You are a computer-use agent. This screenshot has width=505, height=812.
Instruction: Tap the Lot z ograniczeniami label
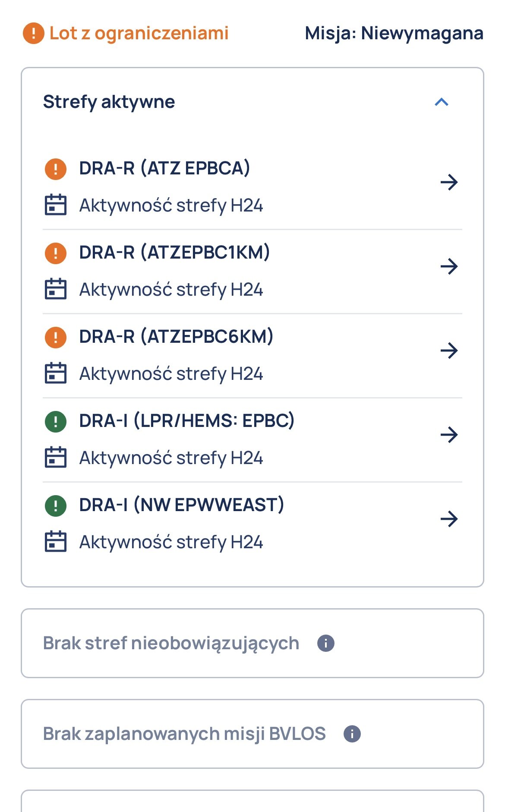point(139,33)
